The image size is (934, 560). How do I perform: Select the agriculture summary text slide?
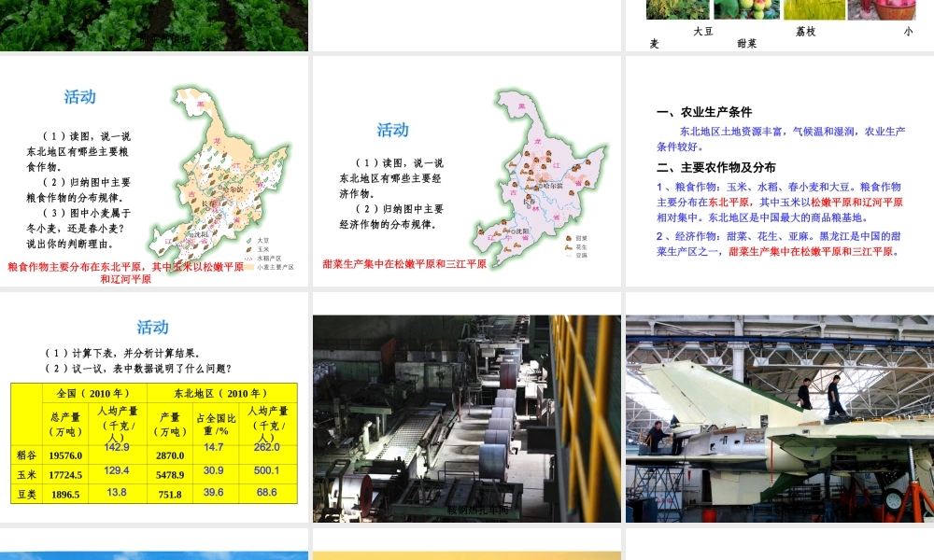click(780, 172)
